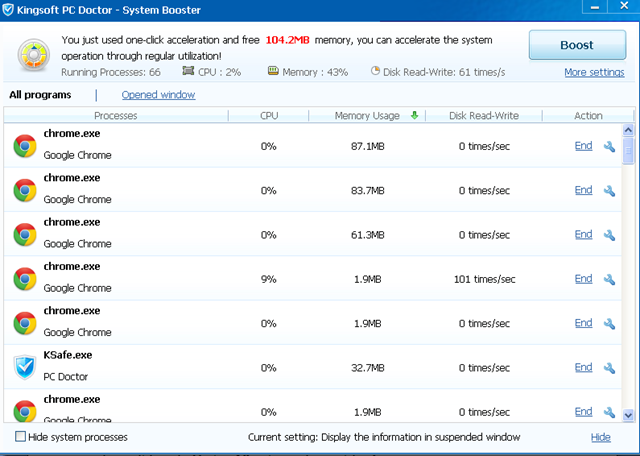Viewport: 640px width, 456px height.
Task: Switch to the All programs tab
Action: 40,95
